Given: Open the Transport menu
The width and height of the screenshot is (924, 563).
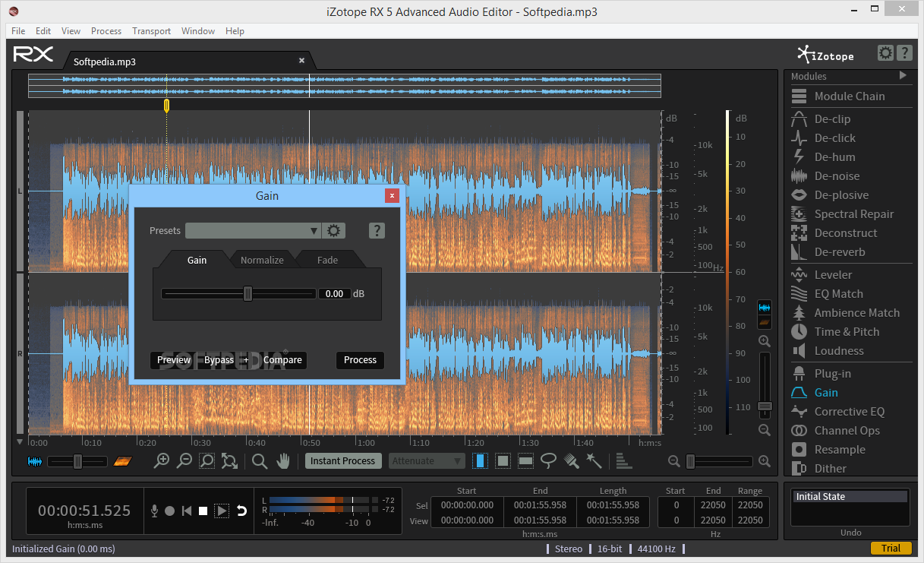Looking at the screenshot, I should coord(151,31).
